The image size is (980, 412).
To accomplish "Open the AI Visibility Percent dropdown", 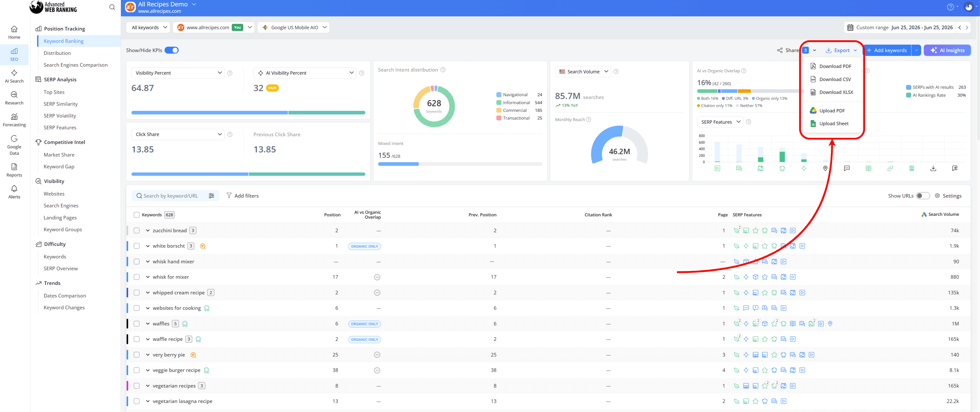I will 305,73.
